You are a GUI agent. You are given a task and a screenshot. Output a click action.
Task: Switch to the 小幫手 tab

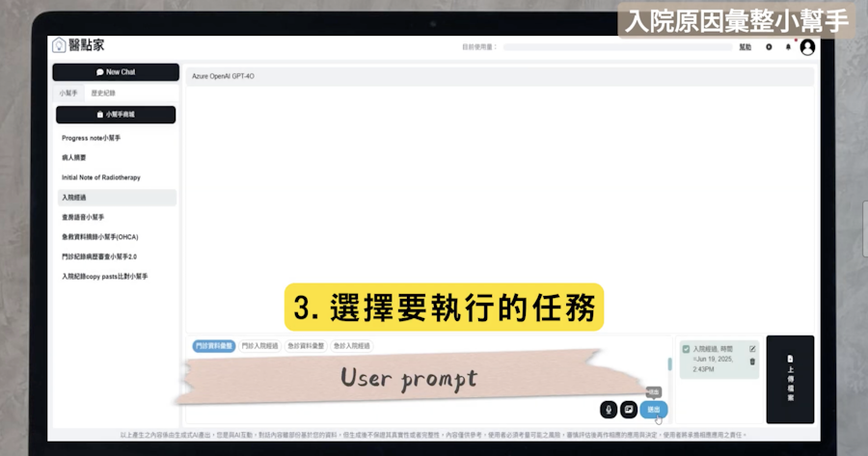click(68, 94)
